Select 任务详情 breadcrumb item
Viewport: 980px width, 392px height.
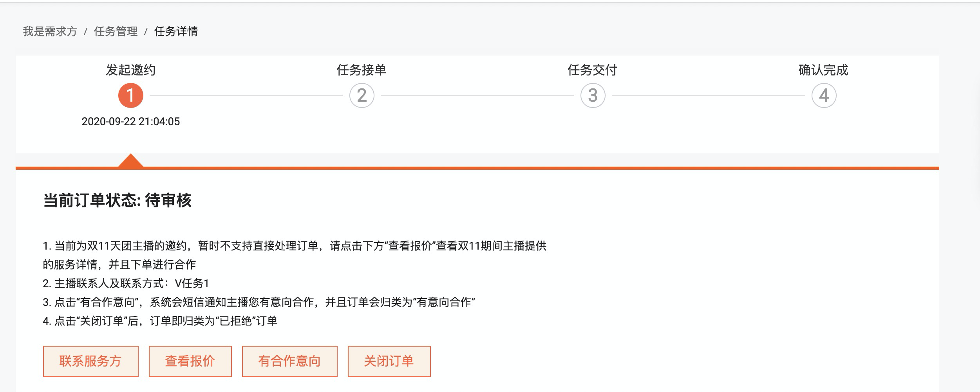tap(176, 31)
